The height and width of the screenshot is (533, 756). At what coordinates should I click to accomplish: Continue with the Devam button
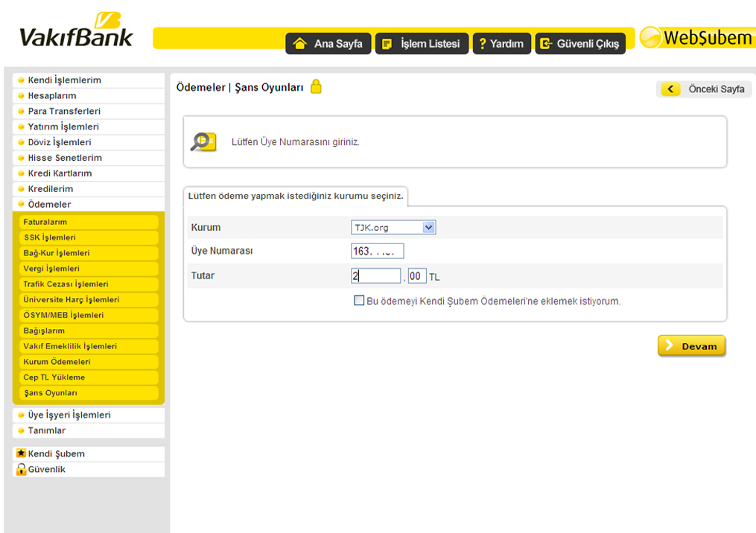(x=691, y=345)
